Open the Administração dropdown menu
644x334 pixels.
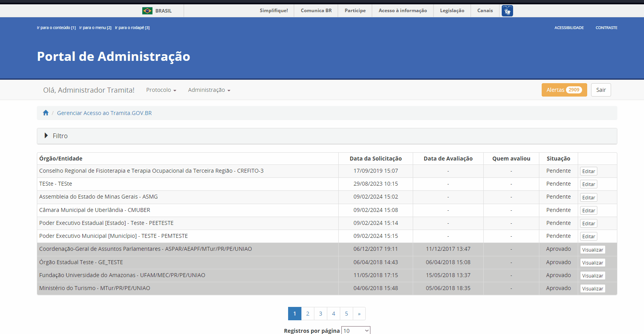209,90
